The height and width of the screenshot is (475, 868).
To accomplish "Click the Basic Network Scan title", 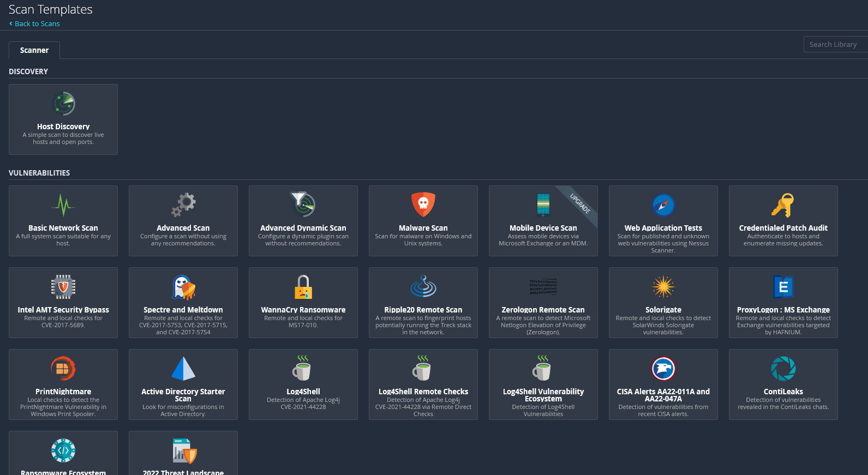I will coord(63,228).
